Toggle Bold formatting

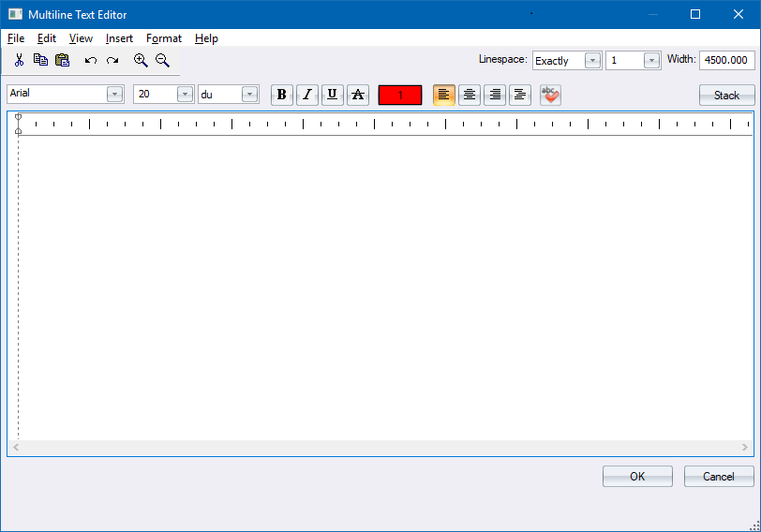(x=282, y=95)
